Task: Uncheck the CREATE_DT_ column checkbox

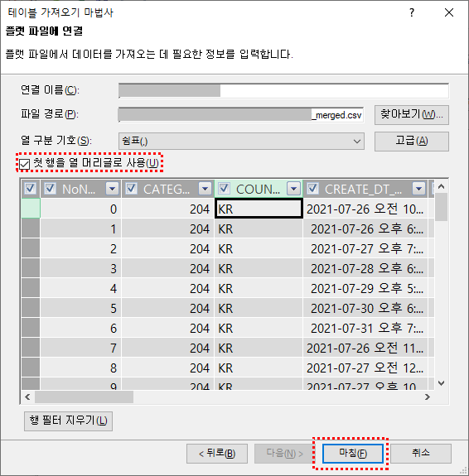Action: click(x=312, y=189)
